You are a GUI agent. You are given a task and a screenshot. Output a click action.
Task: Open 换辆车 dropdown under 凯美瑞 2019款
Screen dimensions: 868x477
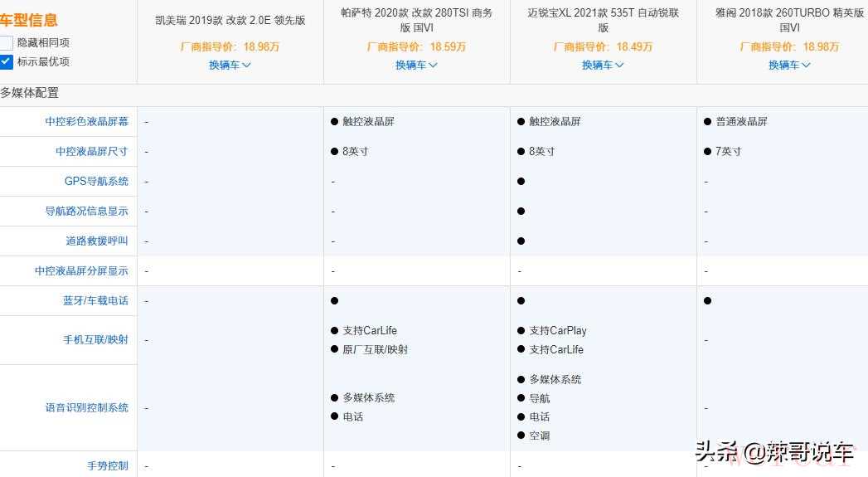(230, 65)
